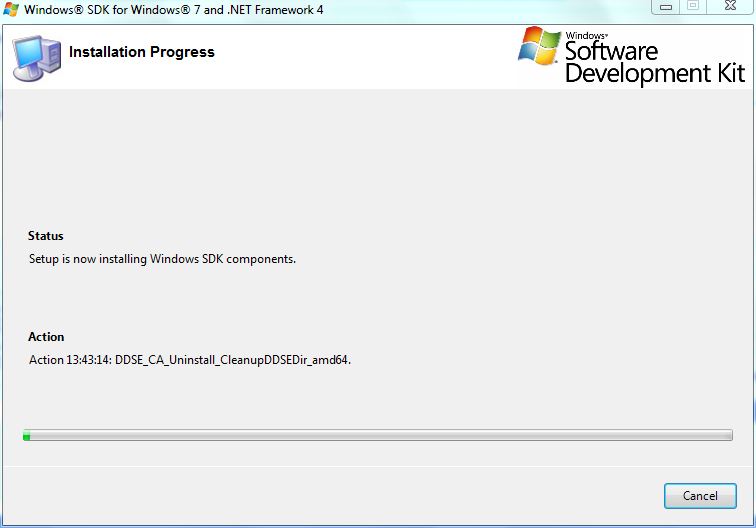Click the disabled maximize window button

tap(693, 6)
